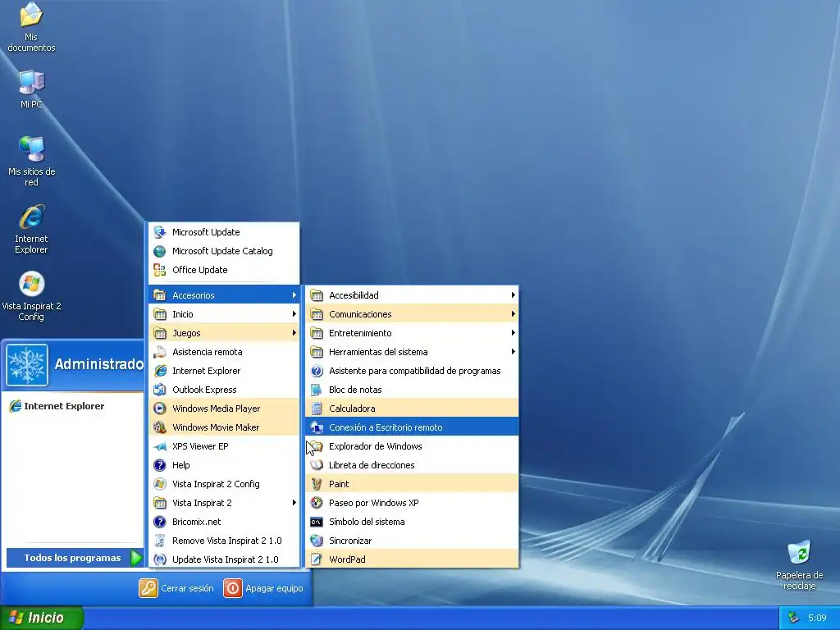Screen dimensions: 840x630
Task: Click Microsoft Update Catalog globe icon
Action: tap(160, 251)
